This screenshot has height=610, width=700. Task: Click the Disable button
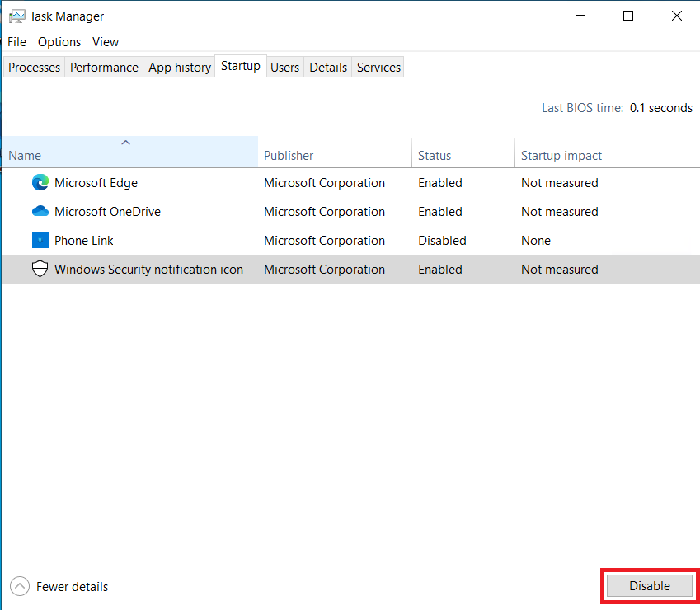click(649, 585)
